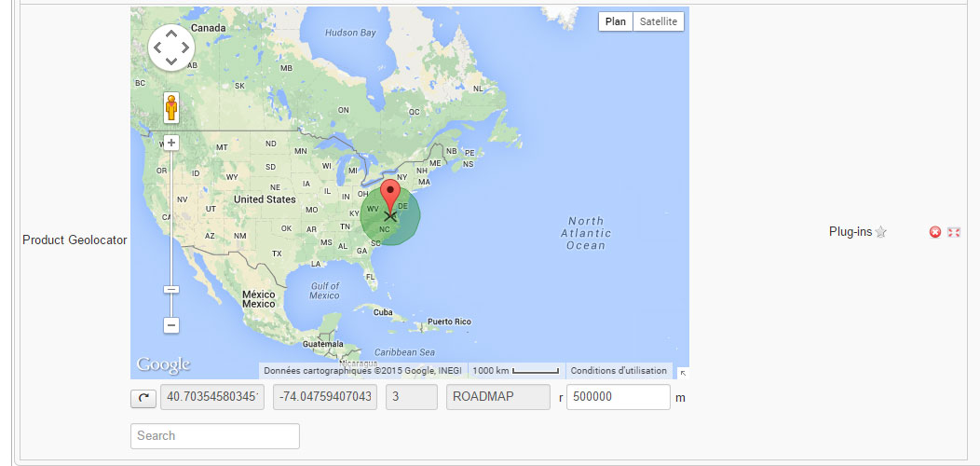Zoom out with the minus button
This screenshot has height=466, width=980.
[x=171, y=325]
